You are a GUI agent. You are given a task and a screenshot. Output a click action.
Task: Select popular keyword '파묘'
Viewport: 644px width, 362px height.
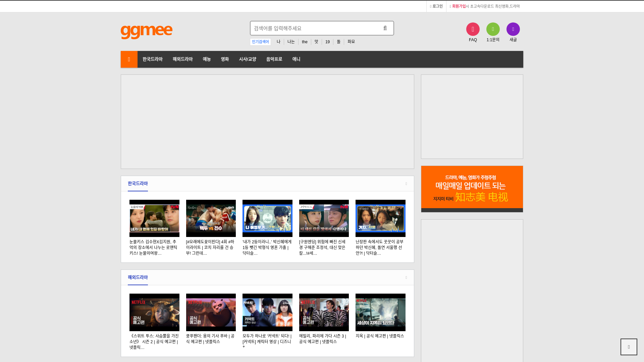click(351, 42)
